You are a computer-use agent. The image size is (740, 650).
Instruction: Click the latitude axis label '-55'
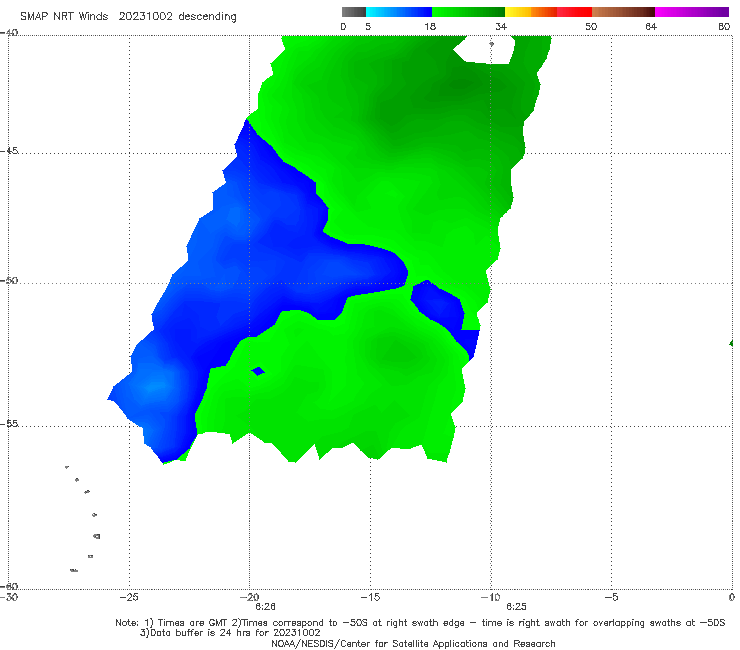9,424
